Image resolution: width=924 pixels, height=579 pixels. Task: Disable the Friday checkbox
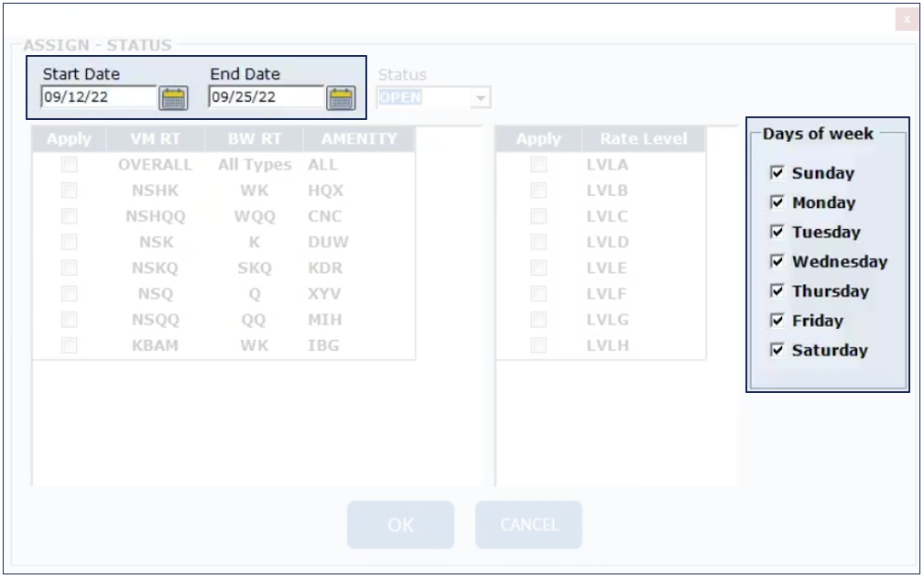click(x=777, y=320)
